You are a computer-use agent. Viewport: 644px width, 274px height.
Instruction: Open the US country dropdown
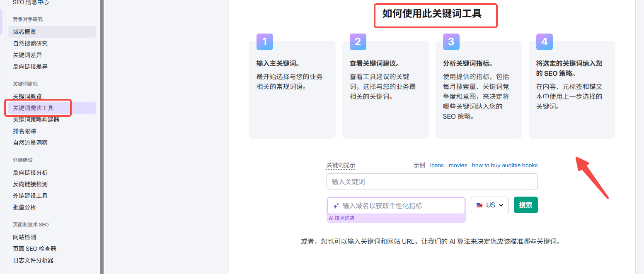click(x=489, y=205)
